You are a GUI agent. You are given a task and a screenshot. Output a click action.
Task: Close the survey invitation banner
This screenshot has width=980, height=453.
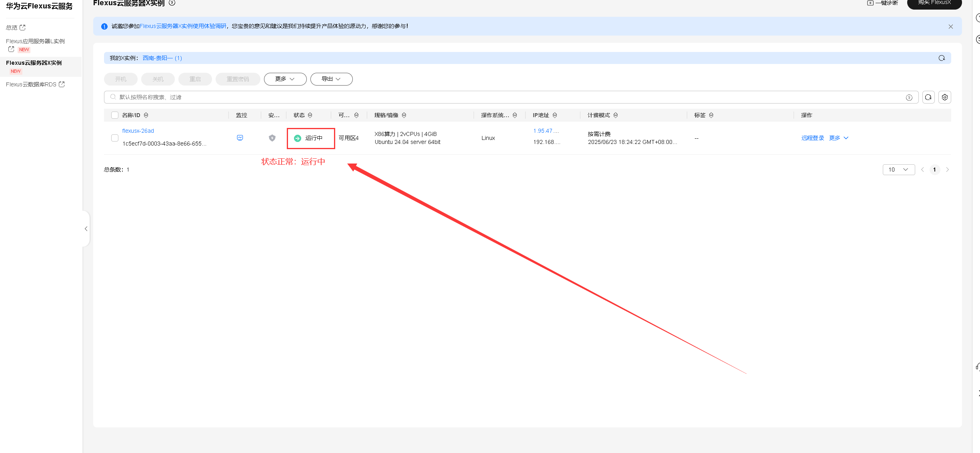click(x=950, y=26)
